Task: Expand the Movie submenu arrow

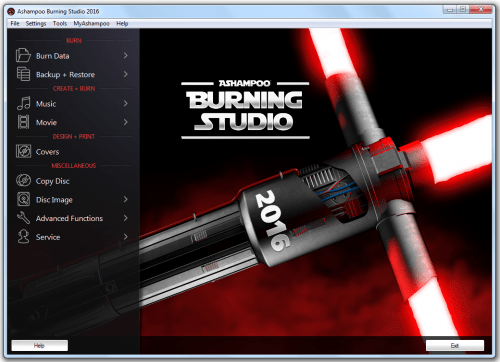Action: click(x=126, y=122)
